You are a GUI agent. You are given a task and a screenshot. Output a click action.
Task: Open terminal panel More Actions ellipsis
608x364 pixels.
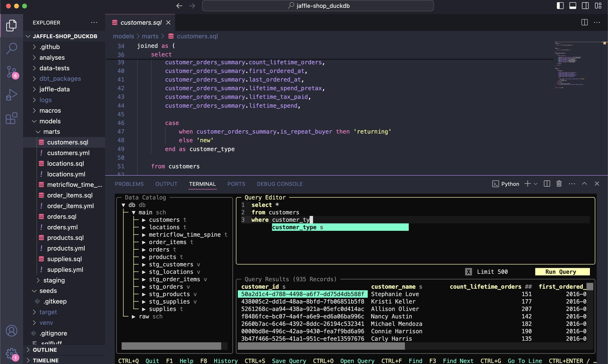572,184
